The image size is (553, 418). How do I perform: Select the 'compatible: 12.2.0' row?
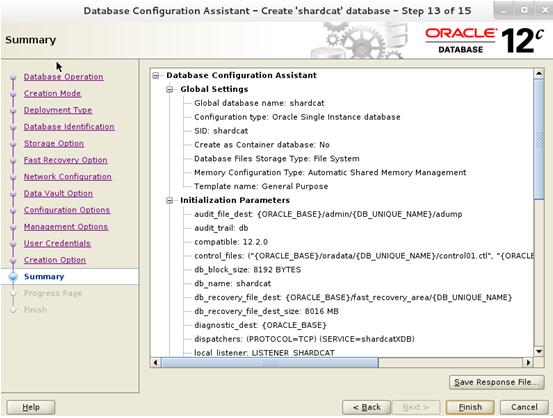point(231,242)
